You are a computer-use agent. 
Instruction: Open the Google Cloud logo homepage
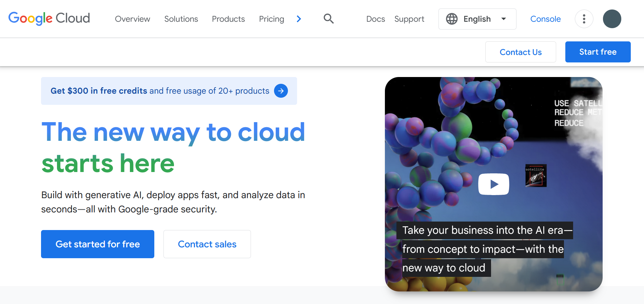[x=49, y=19]
